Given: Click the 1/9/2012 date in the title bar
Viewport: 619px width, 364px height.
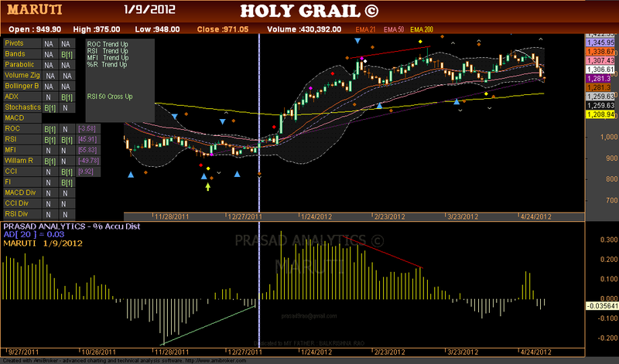Looking at the screenshot, I should 149,9.
